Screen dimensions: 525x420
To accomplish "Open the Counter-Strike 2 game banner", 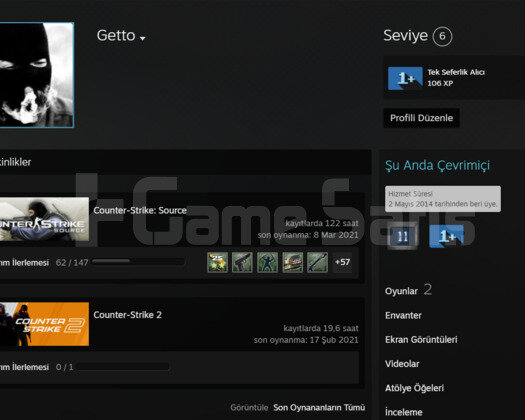I will (44, 324).
